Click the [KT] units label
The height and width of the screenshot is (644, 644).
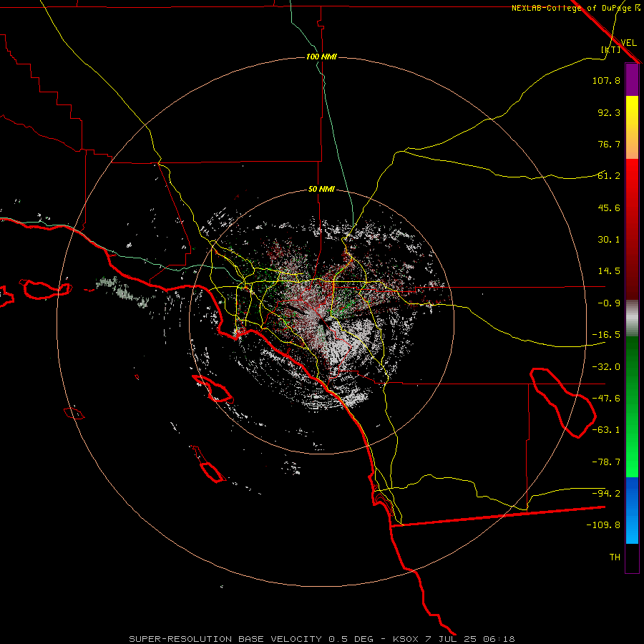(611, 49)
